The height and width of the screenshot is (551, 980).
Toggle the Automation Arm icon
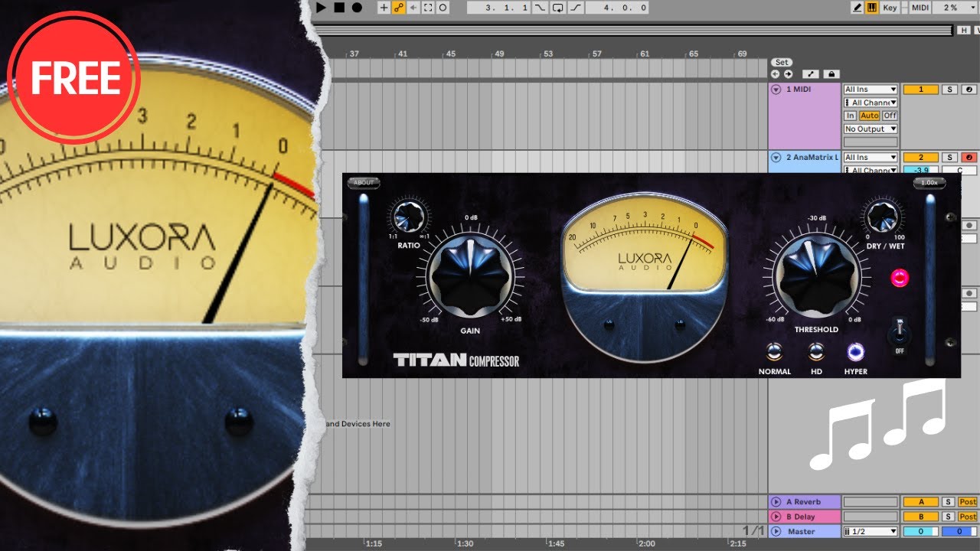398,8
